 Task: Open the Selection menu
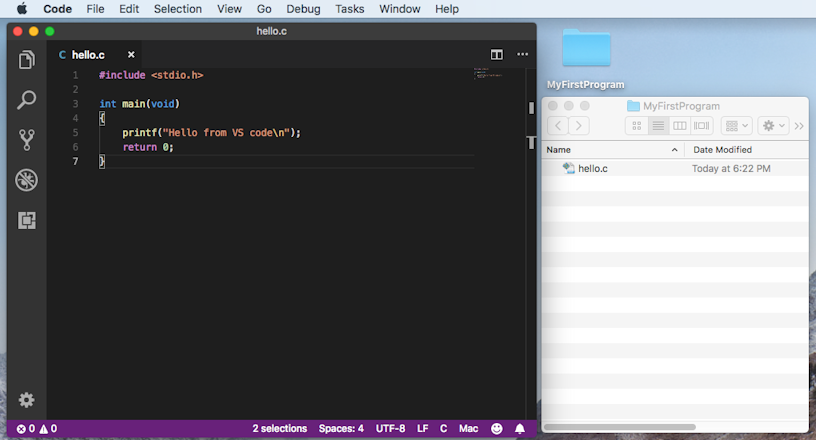(177, 9)
